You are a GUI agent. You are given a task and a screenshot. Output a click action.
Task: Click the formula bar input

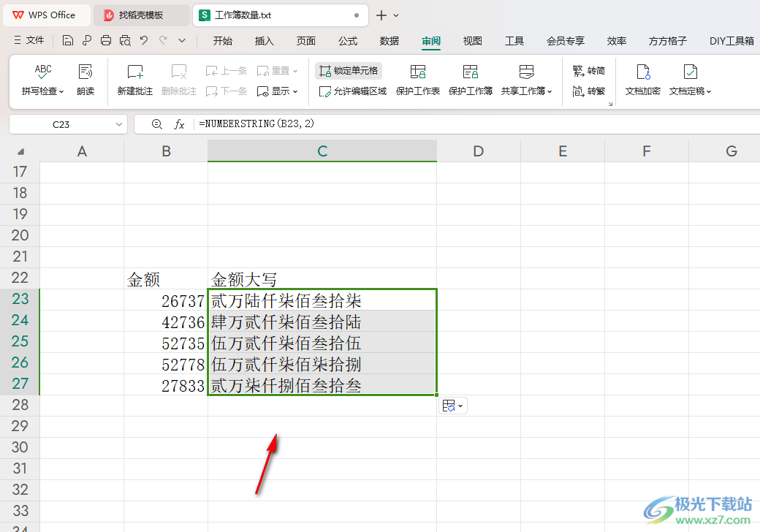(475, 124)
